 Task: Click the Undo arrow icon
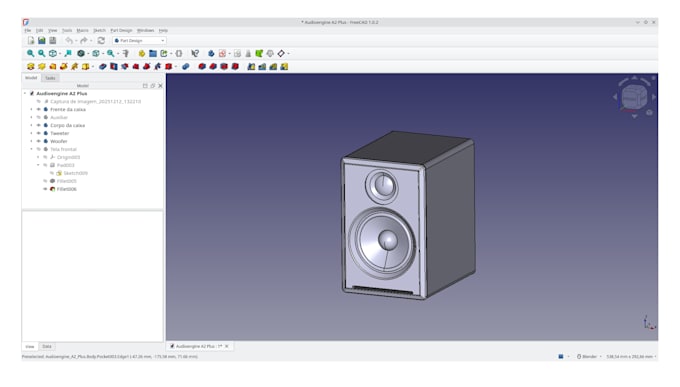pyautogui.click(x=69, y=40)
